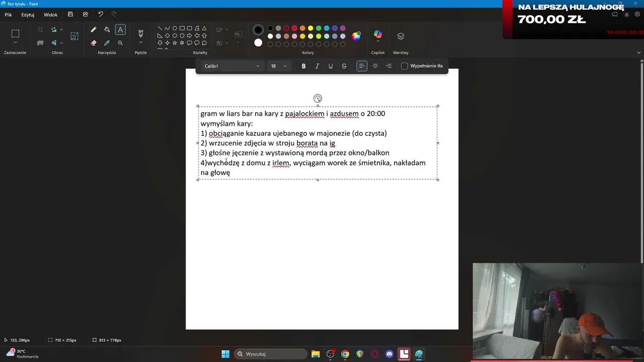Image resolution: width=644 pixels, height=362 pixels.
Task: Click the Save icon in title toolbar
Action: pos(70,15)
